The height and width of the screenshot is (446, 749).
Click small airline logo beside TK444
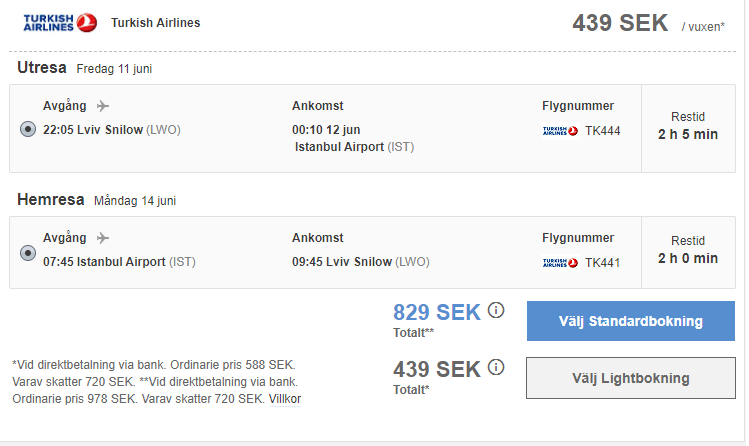560,130
